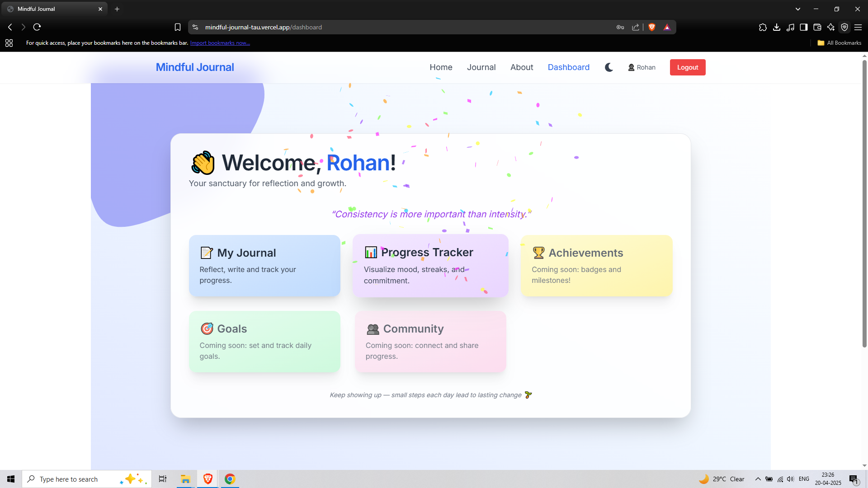Open the browser hamburger main menu

pyautogui.click(x=858, y=27)
